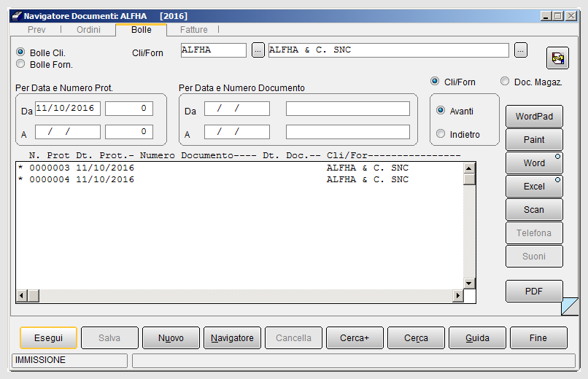Click the vertical scrollbar thumb of the list
The image size is (588, 379).
469,179
